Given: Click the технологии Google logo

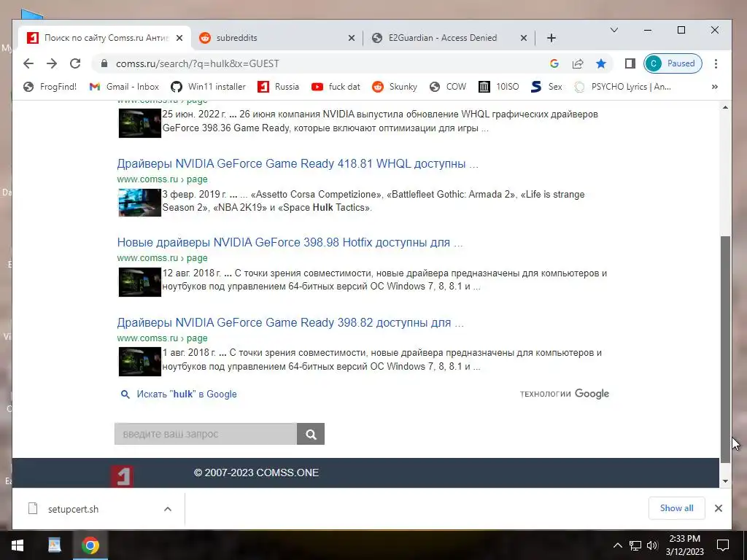Looking at the screenshot, I should pos(565,393).
